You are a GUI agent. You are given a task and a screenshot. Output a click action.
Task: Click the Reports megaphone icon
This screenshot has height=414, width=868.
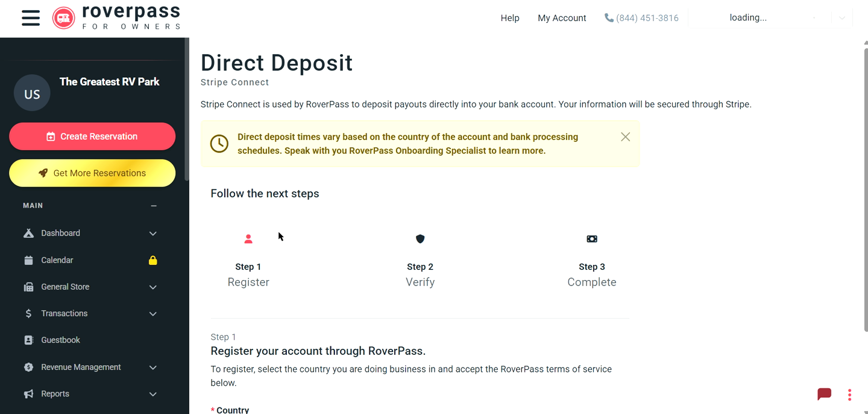[28, 394]
